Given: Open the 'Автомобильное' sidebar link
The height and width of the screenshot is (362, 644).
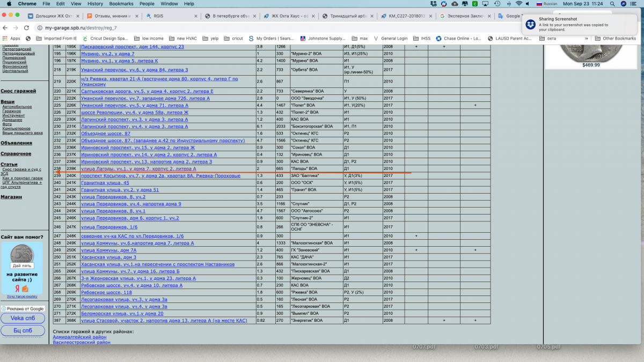Looking at the screenshot, I should click(17, 107).
